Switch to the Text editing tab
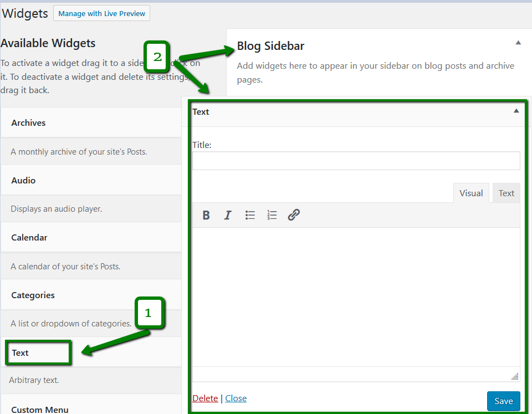Screen dimensions: 532x414 506,193
